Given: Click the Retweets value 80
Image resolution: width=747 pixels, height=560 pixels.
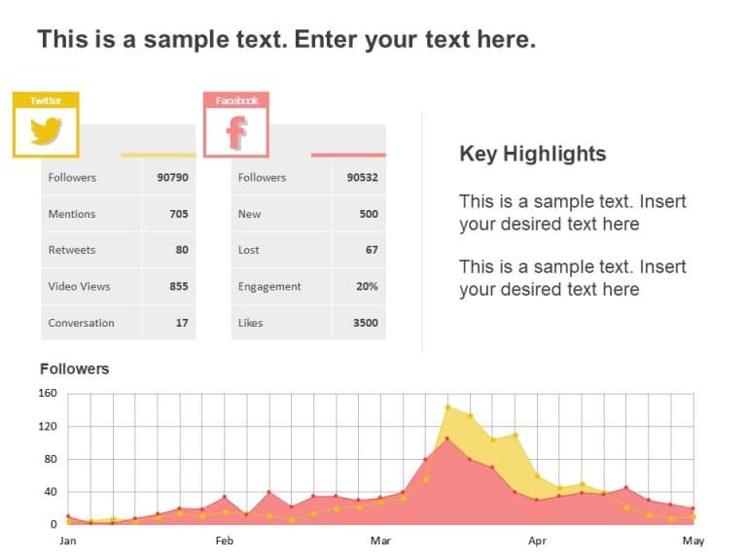Looking at the screenshot, I should pyautogui.click(x=182, y=250).
